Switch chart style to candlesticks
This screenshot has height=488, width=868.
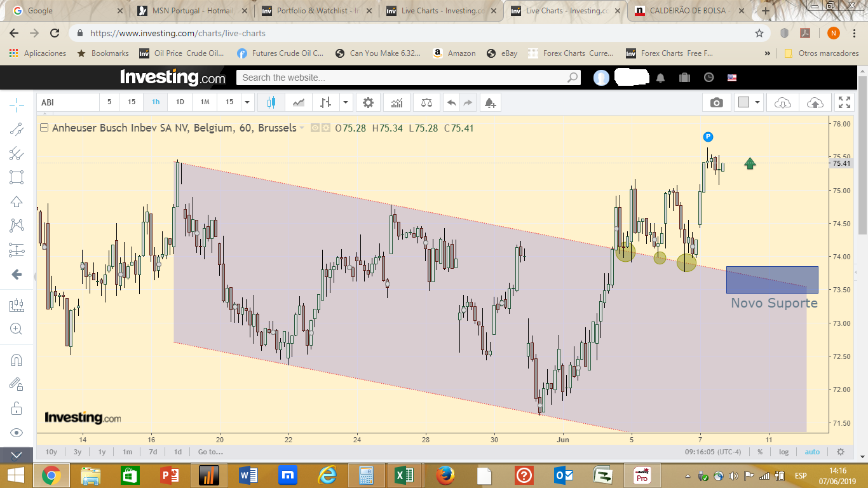271,102
